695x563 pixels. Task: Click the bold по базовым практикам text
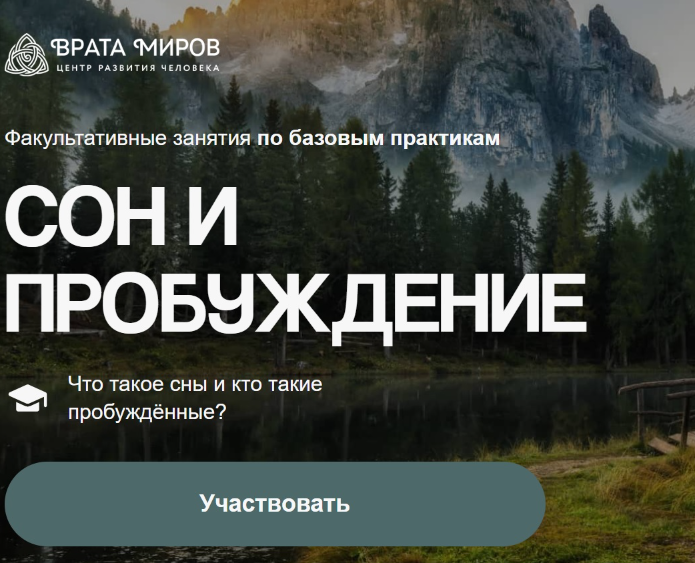[378, 138]
